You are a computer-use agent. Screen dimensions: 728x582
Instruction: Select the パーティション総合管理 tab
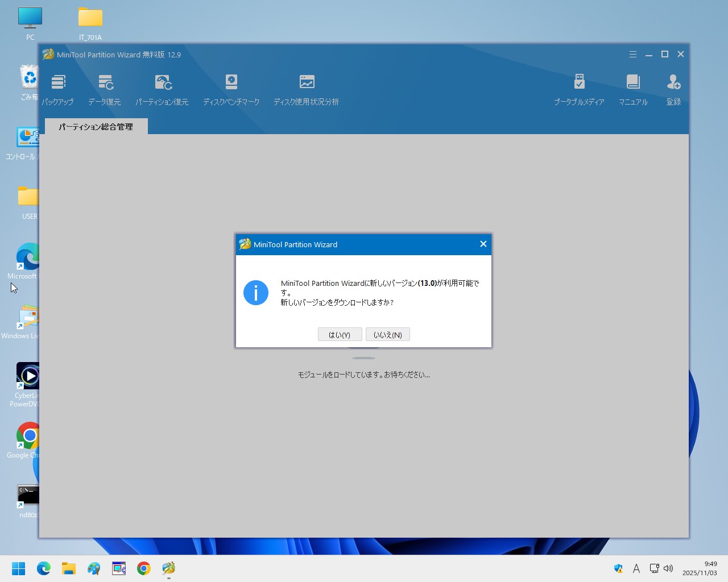click(x=96, y=127)
